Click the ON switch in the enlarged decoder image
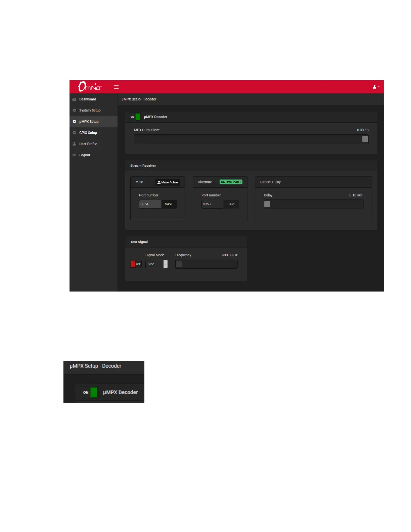The width and height of the screenshot is (411, 532). (x=90, y=392)
